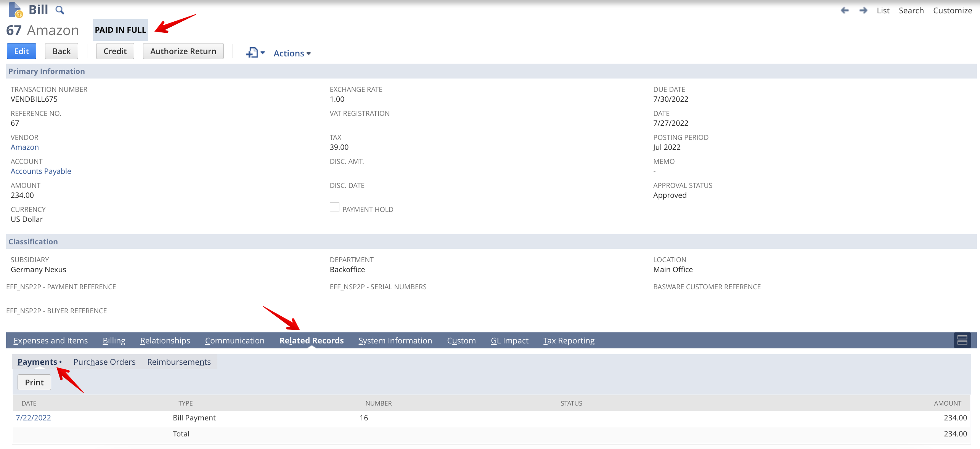Open the Accounts Payable account link
This screenshot has width=980, height=449.
pos(41,171)
